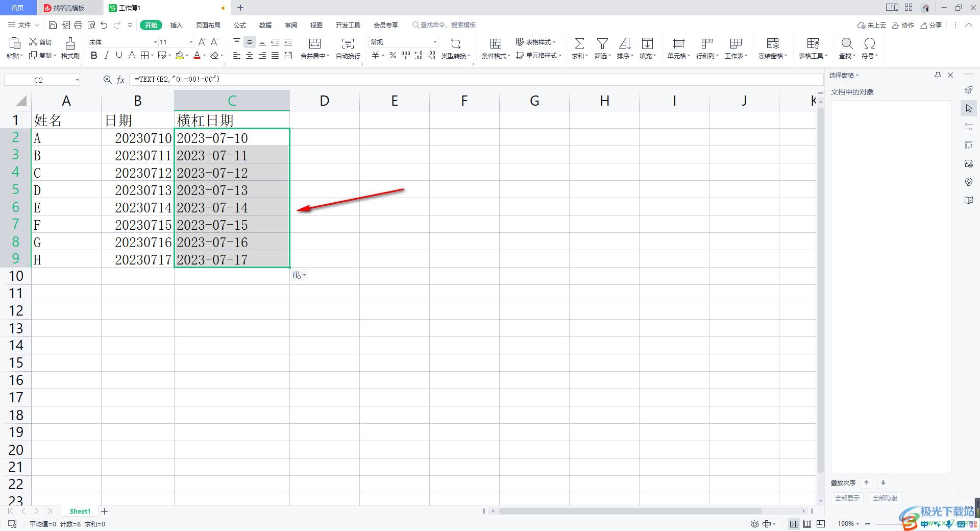The height and width of the screenshot is (531, 980).
Task: Toggle Italic formatting
Action: pyautogui.click(x=107, y=55)
